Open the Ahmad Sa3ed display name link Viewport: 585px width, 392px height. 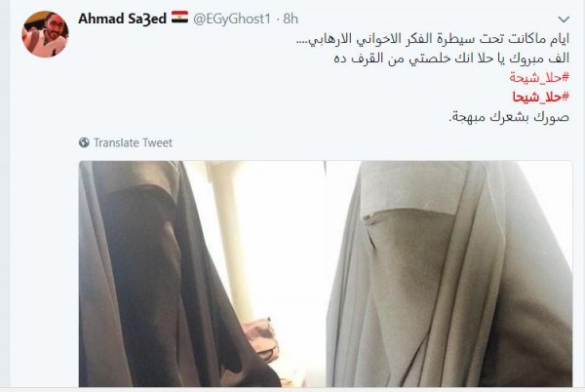click(123, 19)
